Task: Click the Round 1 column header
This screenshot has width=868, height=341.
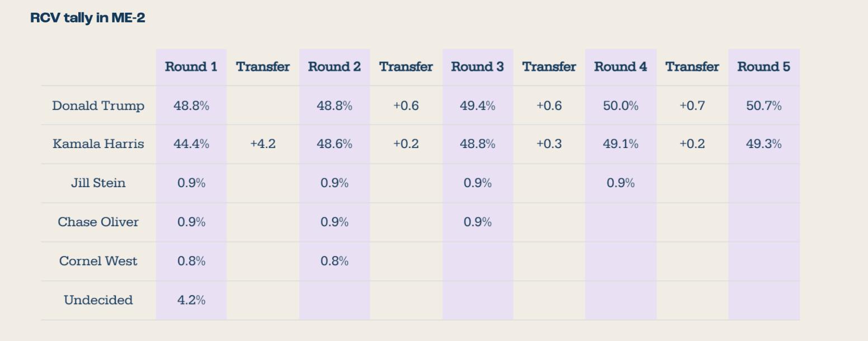Action: tap(191, 67)
